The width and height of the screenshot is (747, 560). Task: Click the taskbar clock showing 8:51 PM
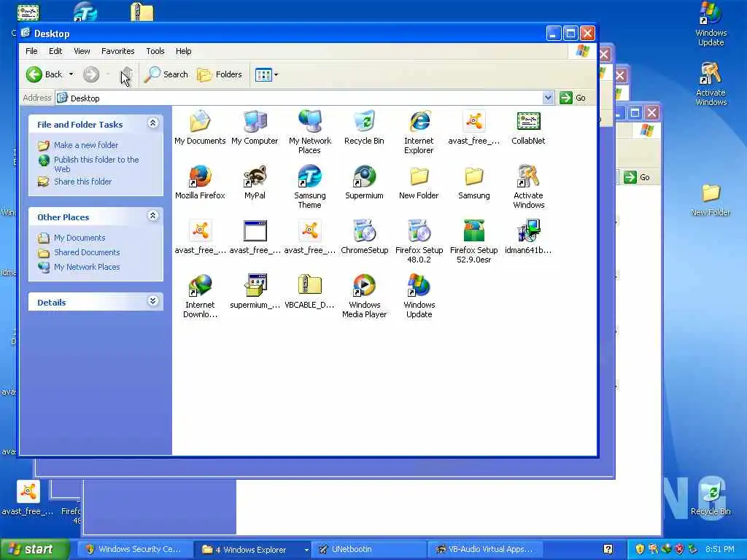pos(719,550)
